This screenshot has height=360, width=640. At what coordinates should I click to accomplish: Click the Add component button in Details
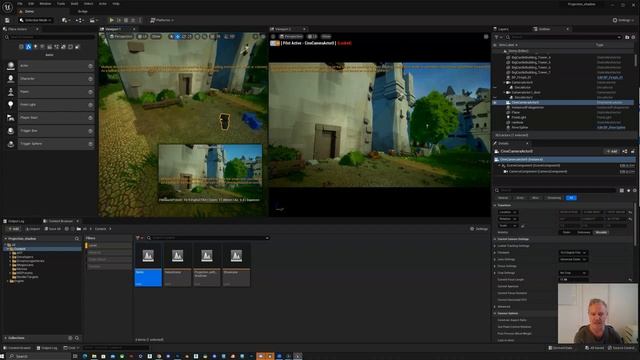[x=611, y=151]
